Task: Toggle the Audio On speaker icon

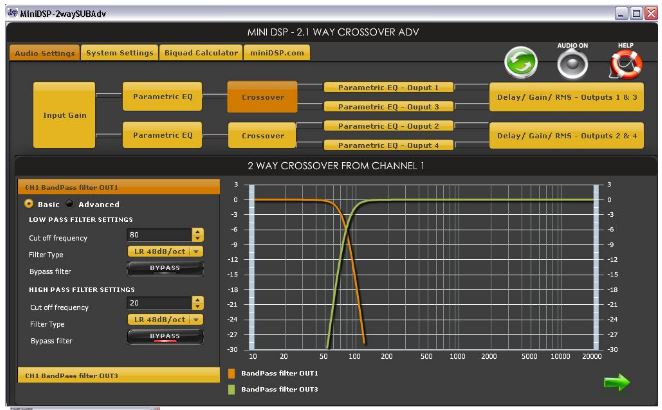Action: coord(572,64)
